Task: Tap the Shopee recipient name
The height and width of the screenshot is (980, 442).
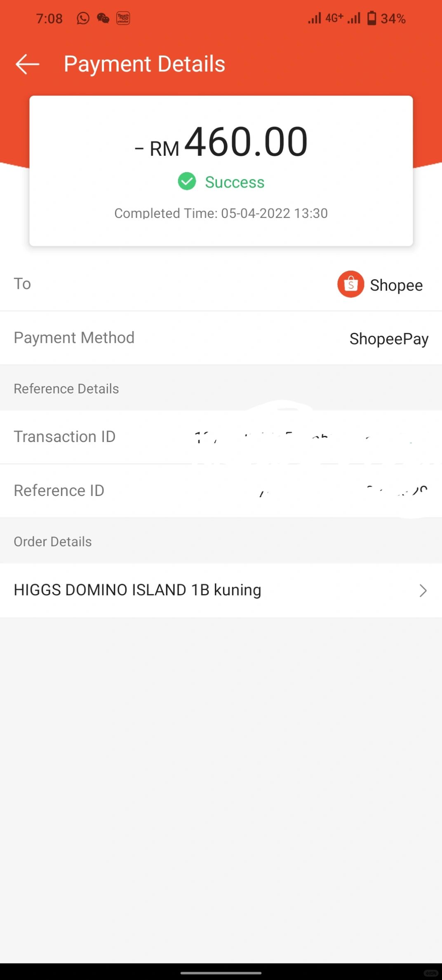Action: [x=396, y=285]
